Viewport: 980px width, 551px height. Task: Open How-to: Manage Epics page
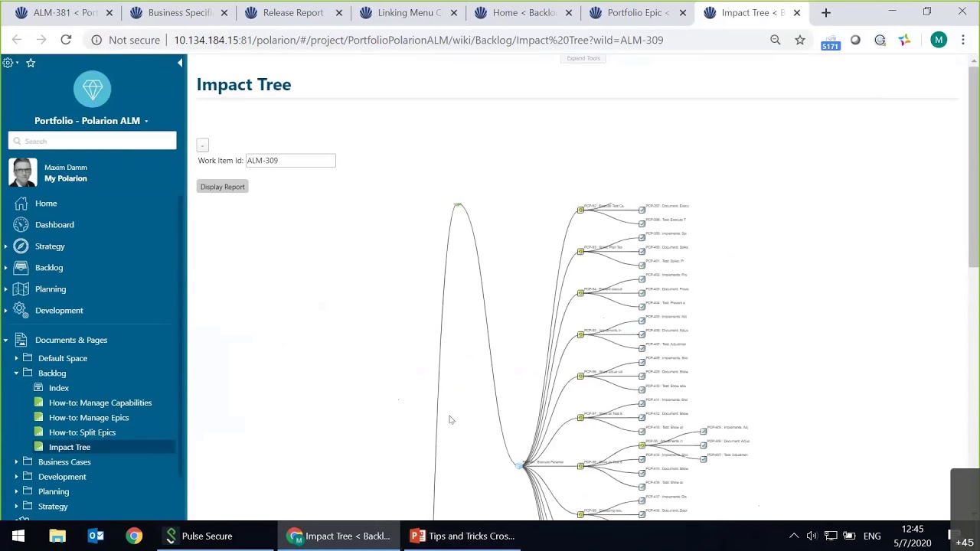tap(89, 418)
